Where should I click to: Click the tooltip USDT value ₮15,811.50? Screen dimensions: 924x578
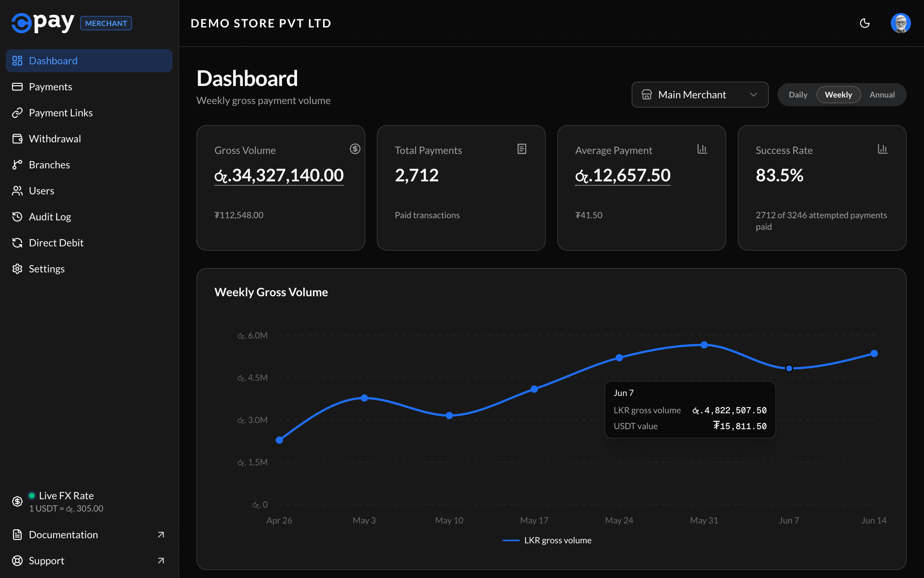pos(740,426)
